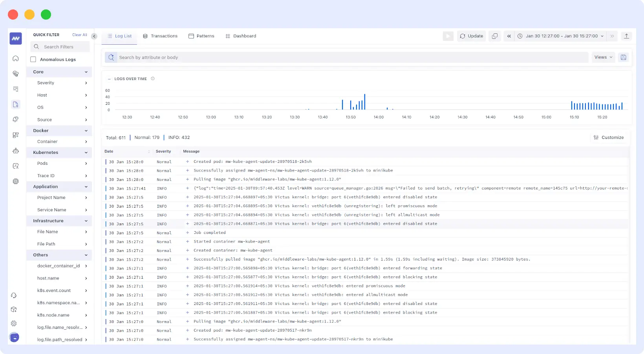The height and width of the screenshot is (354, 644).
Task: Click the Customize icon above log table
Action: coord(595,137)
